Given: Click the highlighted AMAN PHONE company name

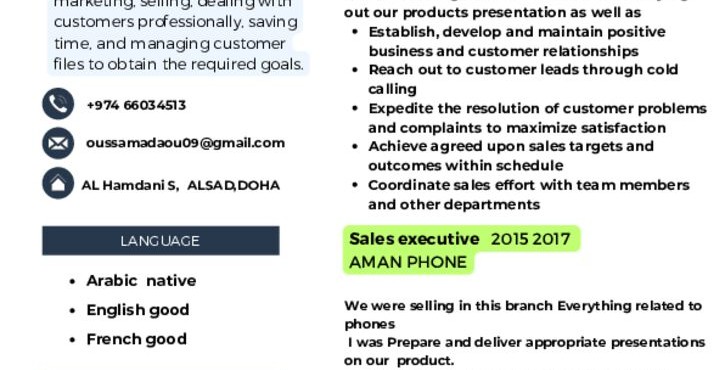Looking at the screenshot, I should tap(408, 262).
